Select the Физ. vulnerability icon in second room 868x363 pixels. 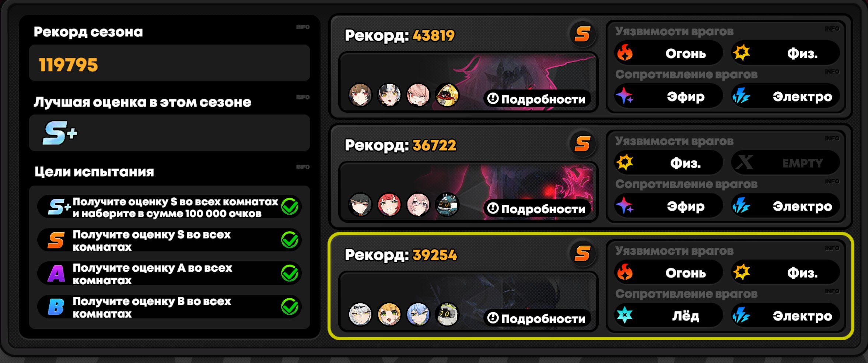[x=625, y=162]
